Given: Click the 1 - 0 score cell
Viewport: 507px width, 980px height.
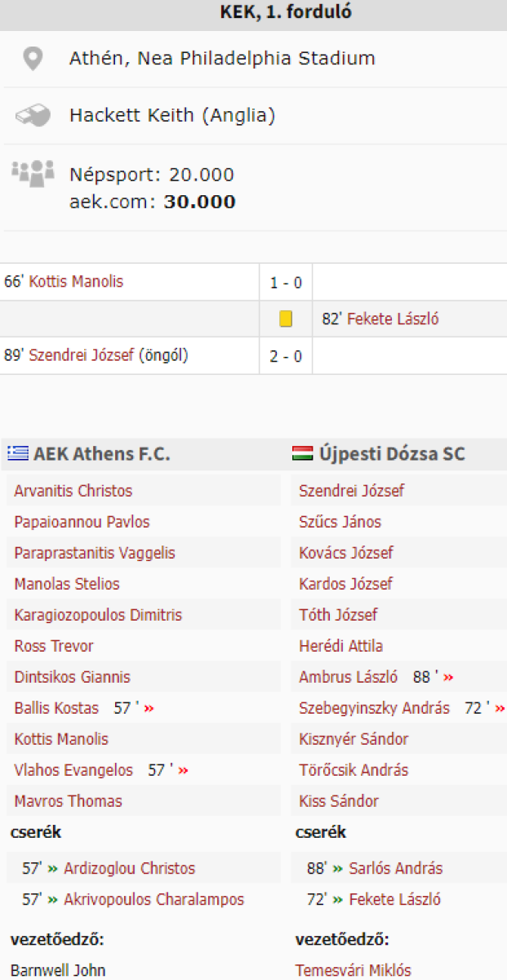Looking at the screenshot, I should pos(286,283).
